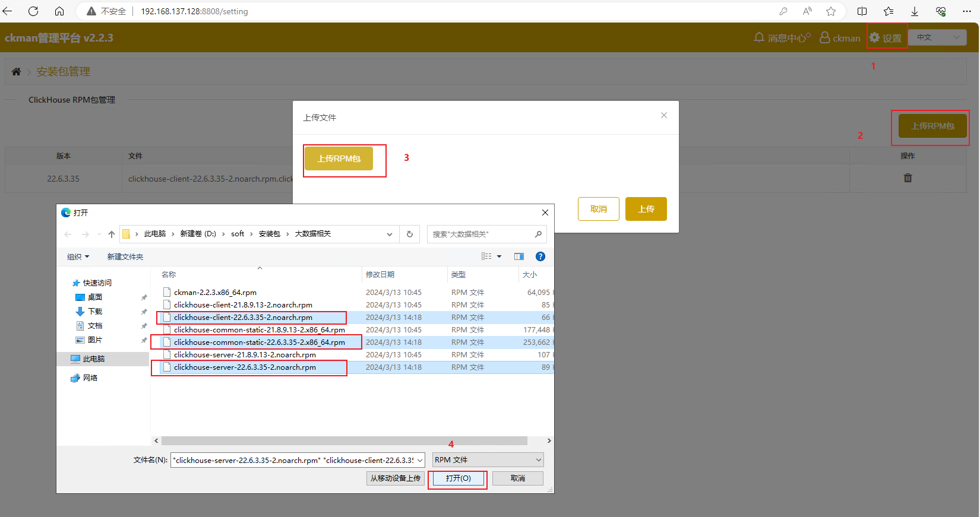Select 图片 in navigation pane
This screenshot has width=980, height=517.
[94, 340]
